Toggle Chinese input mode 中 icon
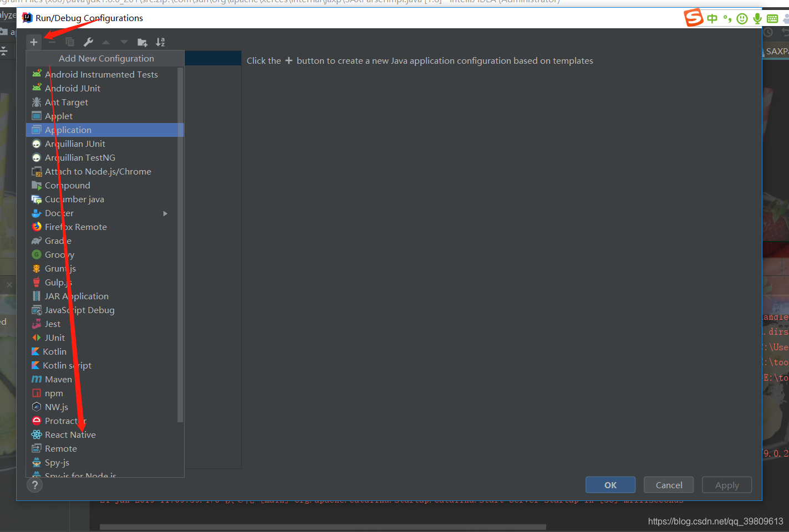This screenshot has height=532, width=789. (x=712, y=19)
